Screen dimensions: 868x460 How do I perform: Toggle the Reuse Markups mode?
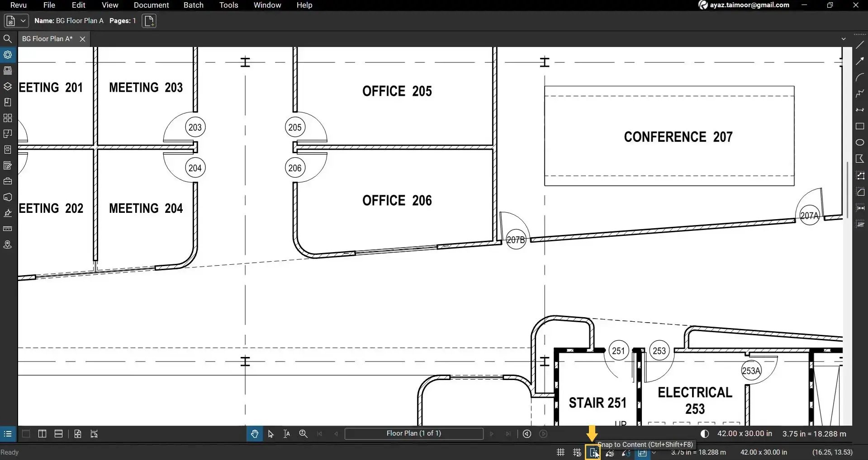643,452
